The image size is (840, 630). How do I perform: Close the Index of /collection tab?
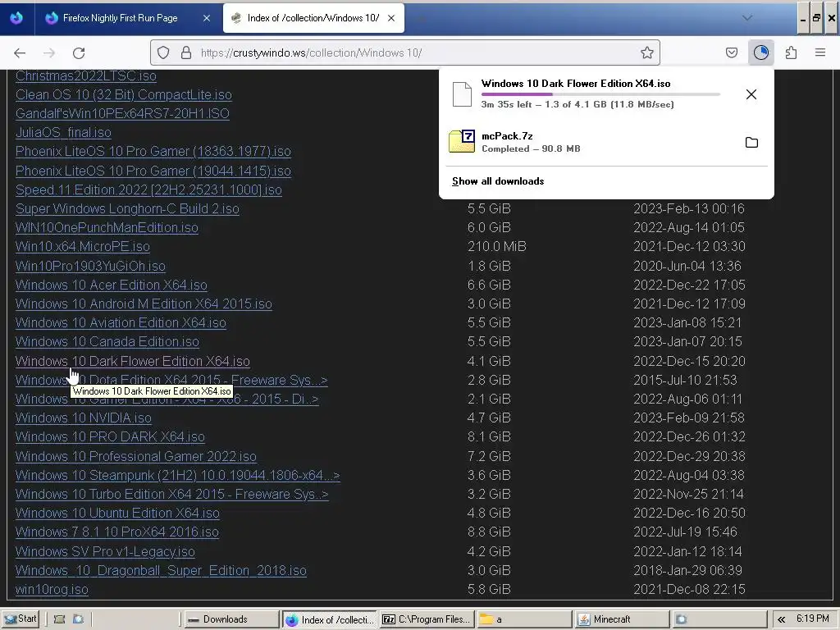[391, 18]
